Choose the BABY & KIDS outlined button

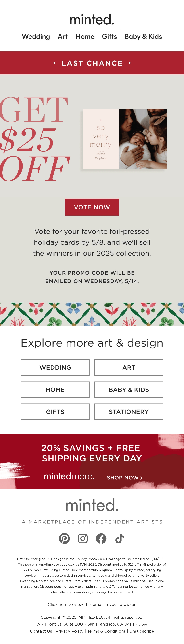click(129, 390)
